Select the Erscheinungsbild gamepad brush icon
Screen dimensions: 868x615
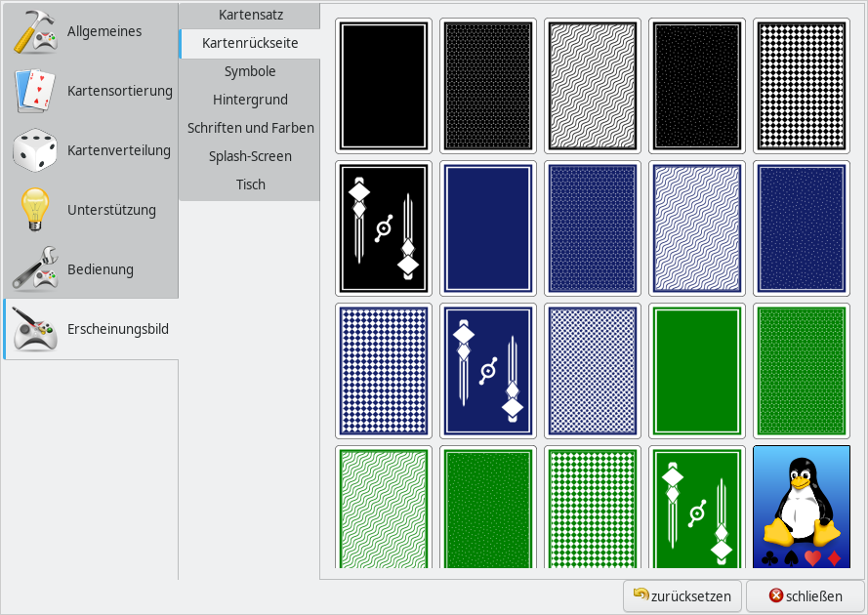pos(36,329)
